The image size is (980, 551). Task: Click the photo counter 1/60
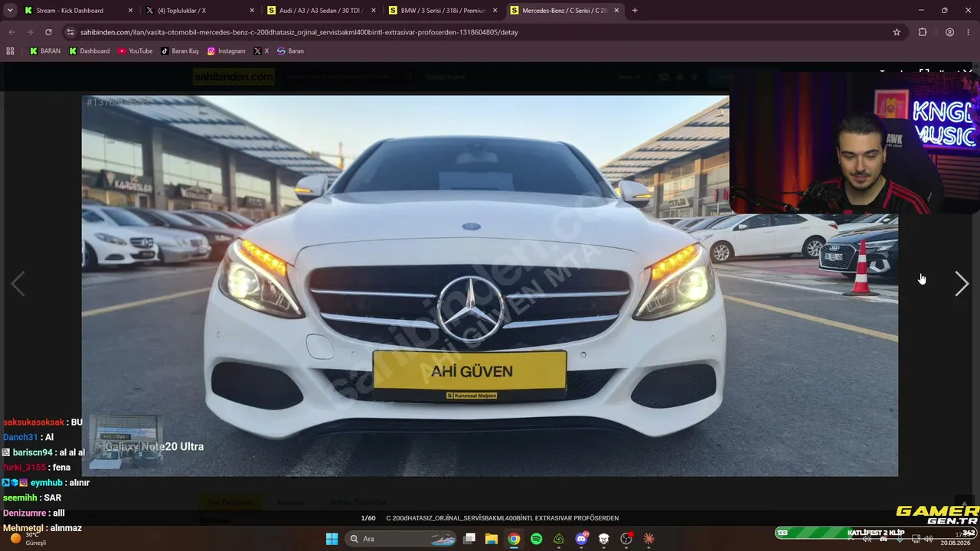[x=368, y=518]
